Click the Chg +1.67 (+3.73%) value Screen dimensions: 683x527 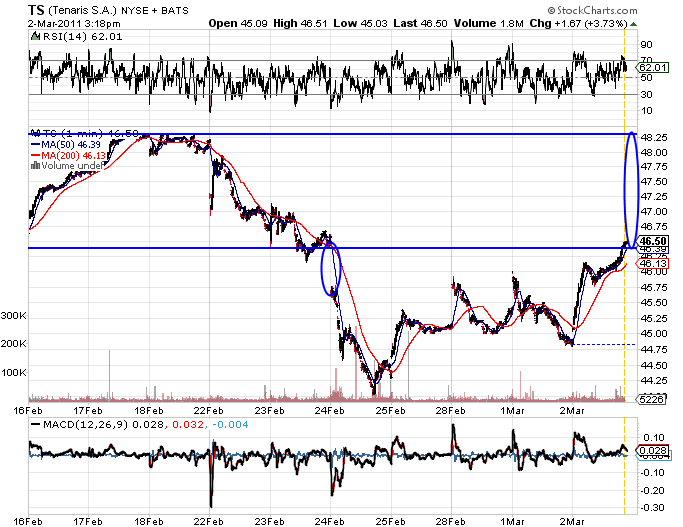click(578, 24)
